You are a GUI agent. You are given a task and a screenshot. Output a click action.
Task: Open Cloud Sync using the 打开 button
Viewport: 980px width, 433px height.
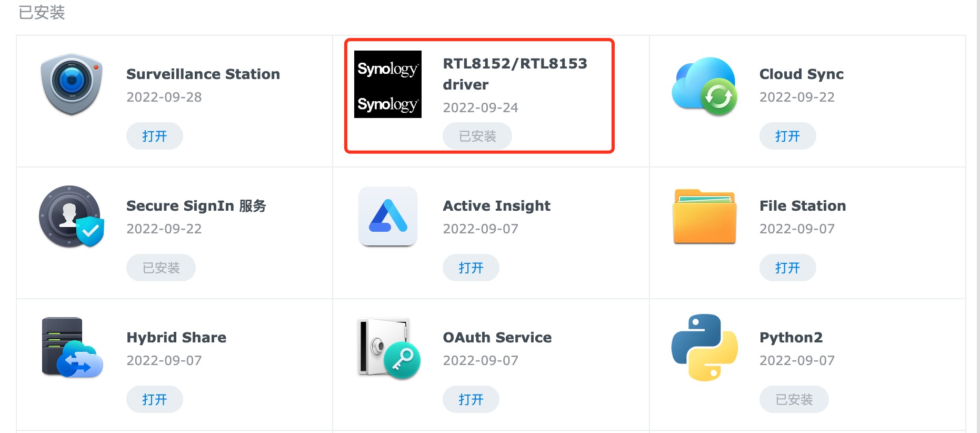(x=787, y=136)
